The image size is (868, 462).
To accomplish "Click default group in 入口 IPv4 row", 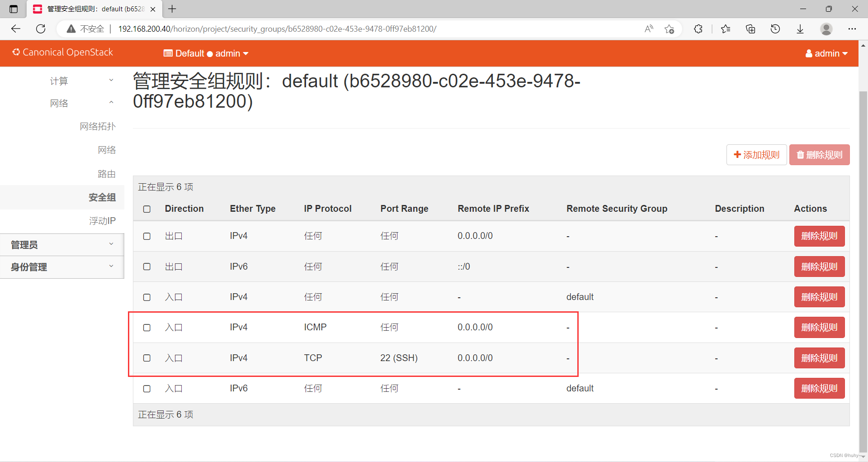I will pyautogui.click(x=580, y=297).
